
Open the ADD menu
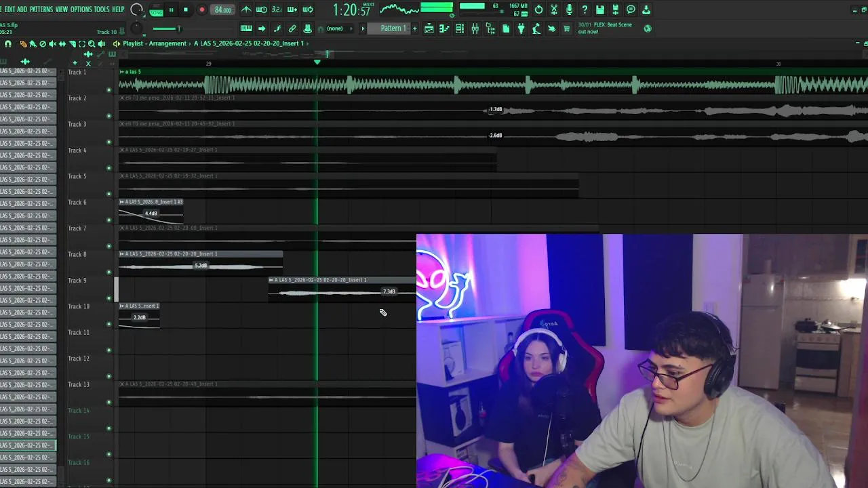pos(22,9)
